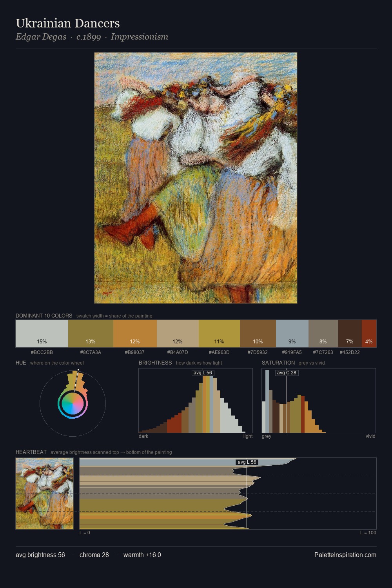Click the chroma 28 footer text
This screenshot has height=588, width=392.
click(x=94, y=555)
